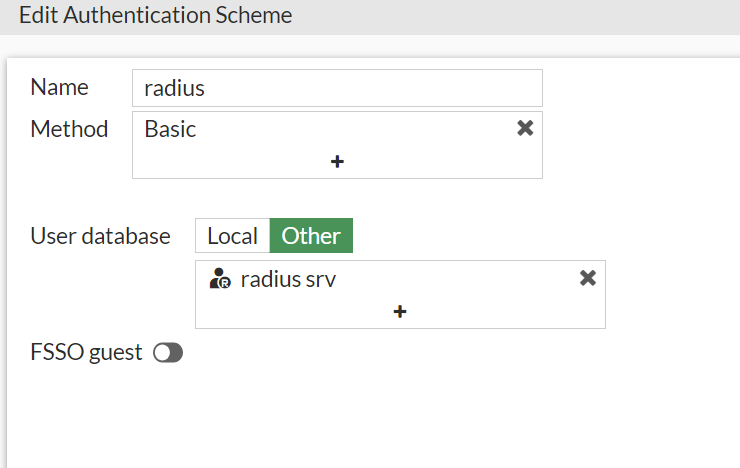
Task: Add a new authentication method
Action: point(337,161)
